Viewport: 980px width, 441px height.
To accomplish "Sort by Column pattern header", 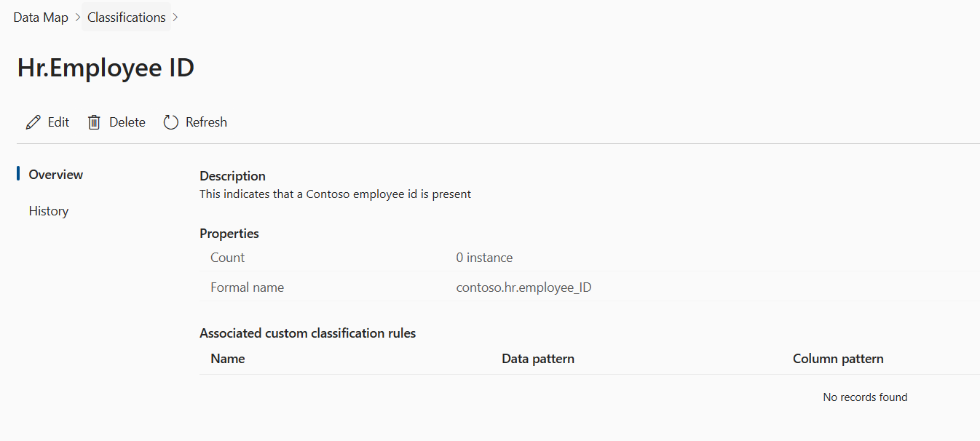I will click(838, 359).
